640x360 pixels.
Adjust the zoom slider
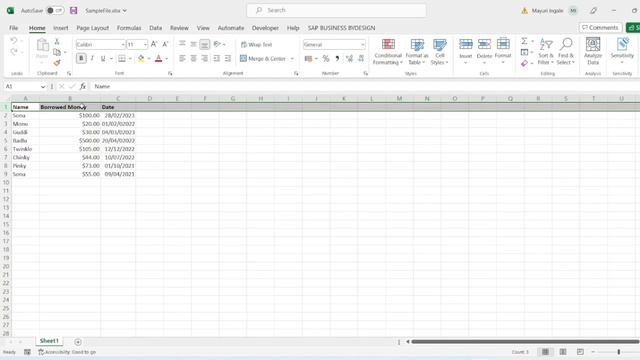click(619, 352)
